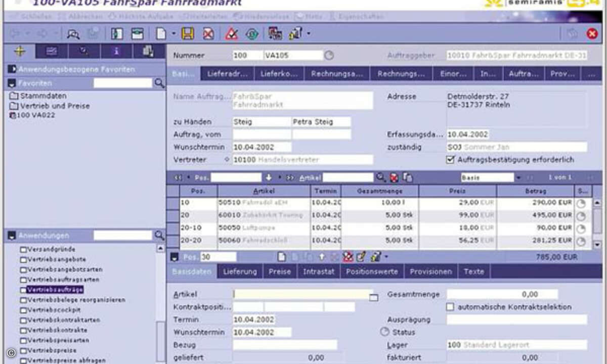Uncheck Auftragsbestätigung erforderlich
607x364 pixels.
pos(451,160)
